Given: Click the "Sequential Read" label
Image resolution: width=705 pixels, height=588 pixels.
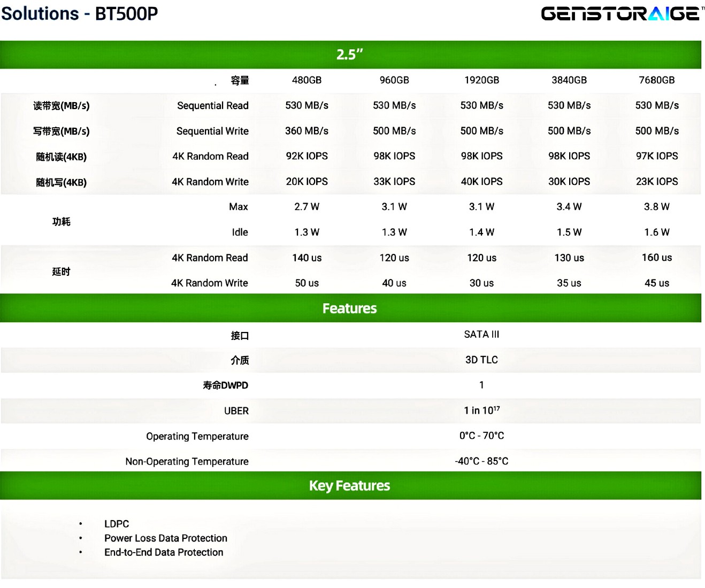Looking at the screenshot, I should tap(213, 106).
